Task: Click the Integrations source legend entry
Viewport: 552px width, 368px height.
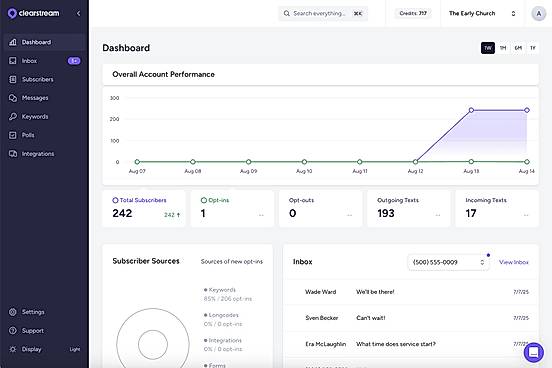Action: pyautogui.click(x=223, y=345)
